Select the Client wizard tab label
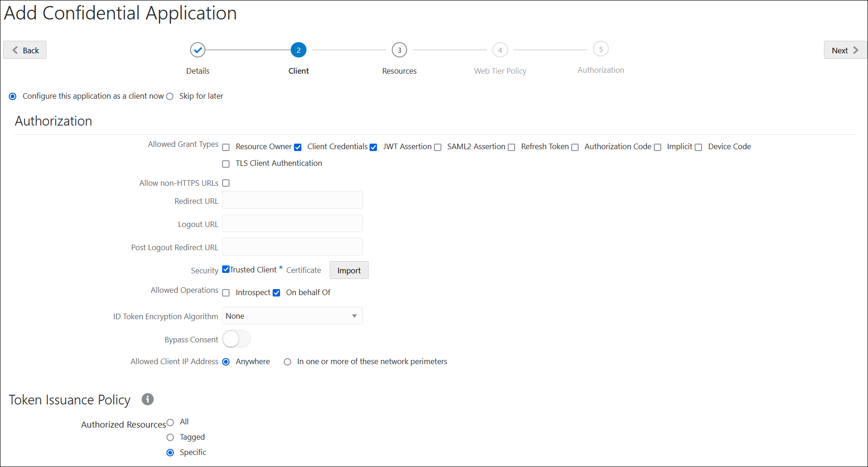The width and height of the screenshot is (868, 467). click(x=298, y=70)
